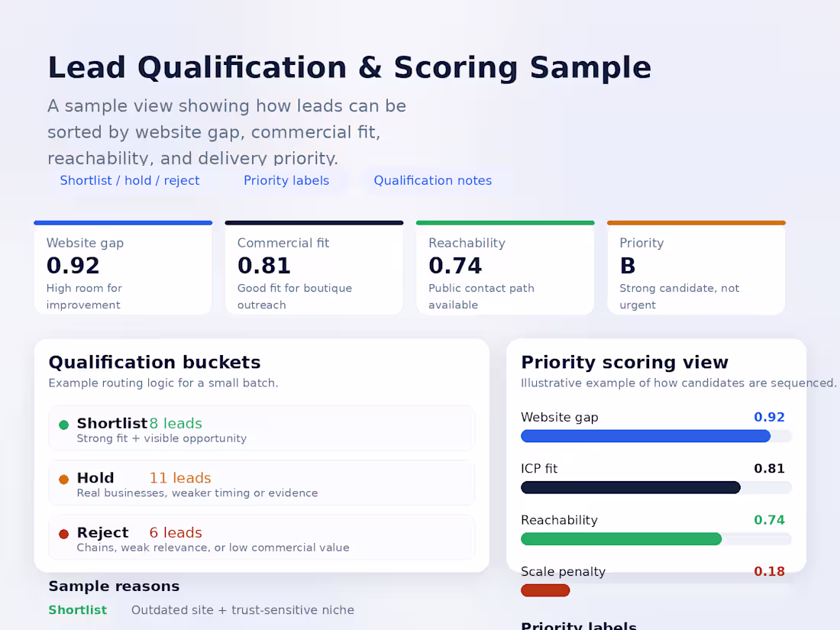This screenshot has width=840, height=630.
Task: Click the red Reject status dot
Action: coord(63,534)
